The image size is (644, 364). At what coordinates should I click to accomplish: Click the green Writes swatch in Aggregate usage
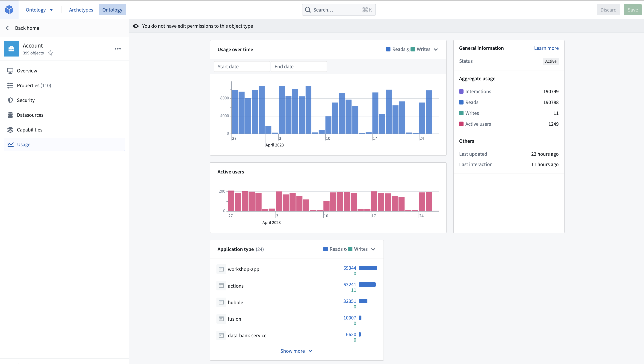[461, 113]
